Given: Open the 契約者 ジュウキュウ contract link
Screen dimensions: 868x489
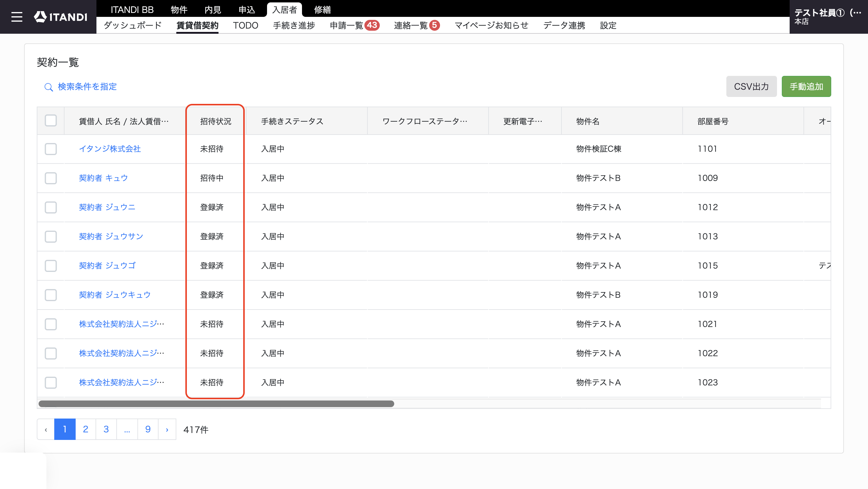Looking at the screenshot, I should coord(115,295).
